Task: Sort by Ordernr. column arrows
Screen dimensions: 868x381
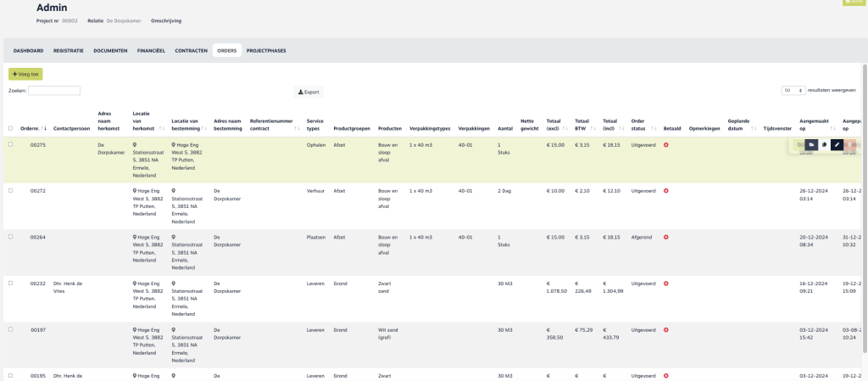Action: click(44, 128)
